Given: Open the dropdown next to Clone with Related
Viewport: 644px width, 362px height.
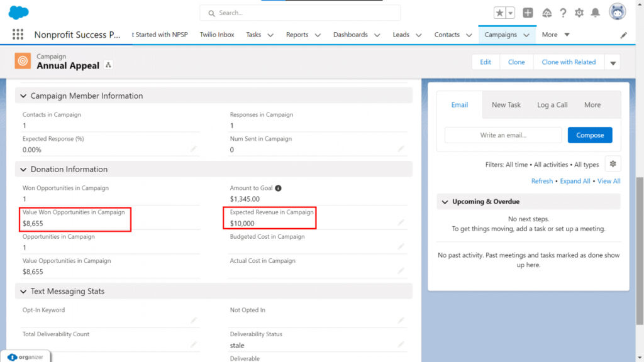Looking at the screenshot, I should pos(612,62).
